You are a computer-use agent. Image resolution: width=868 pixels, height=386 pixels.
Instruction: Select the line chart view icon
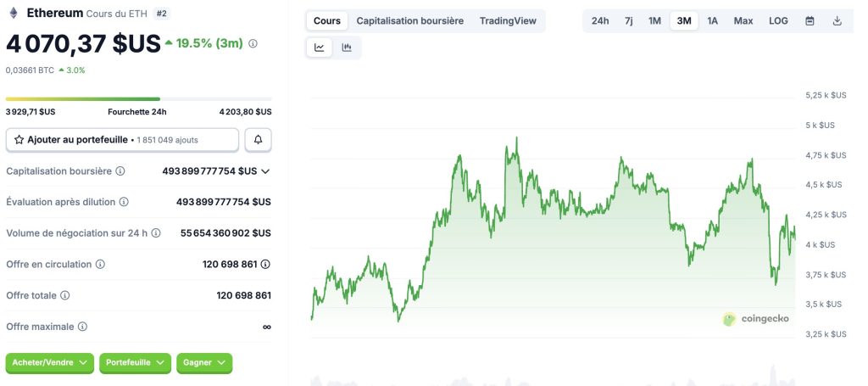coord(320,48)
